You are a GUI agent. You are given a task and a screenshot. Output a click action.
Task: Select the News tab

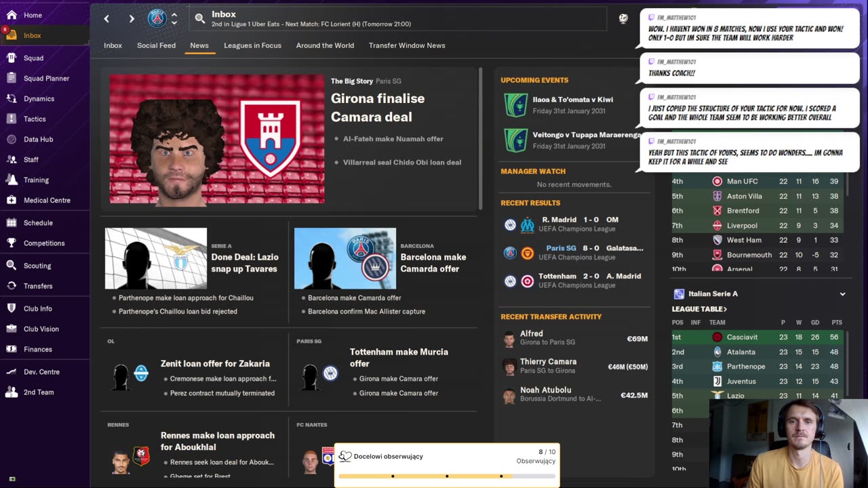click(x=199, y=45)
